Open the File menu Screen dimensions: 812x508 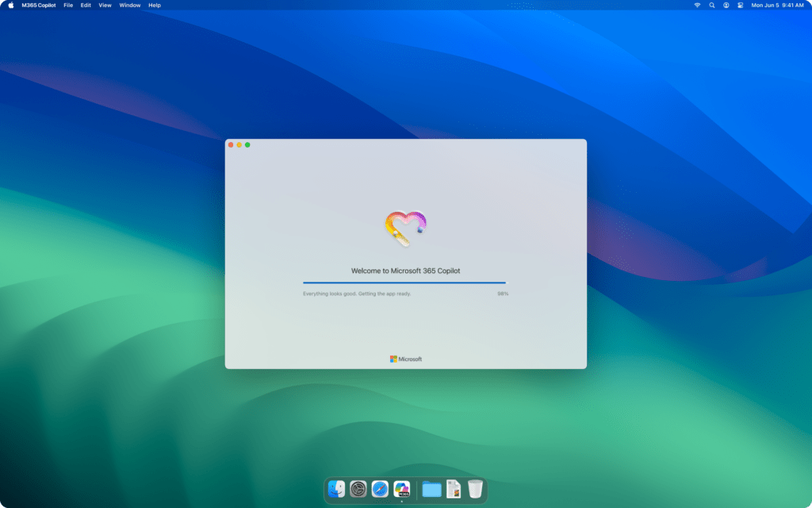point(69,5)
